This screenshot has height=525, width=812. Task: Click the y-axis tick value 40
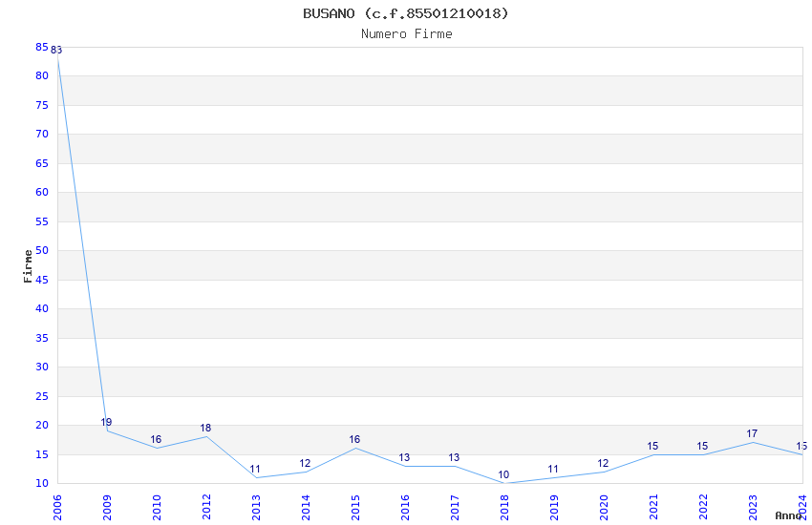(42, 308)
